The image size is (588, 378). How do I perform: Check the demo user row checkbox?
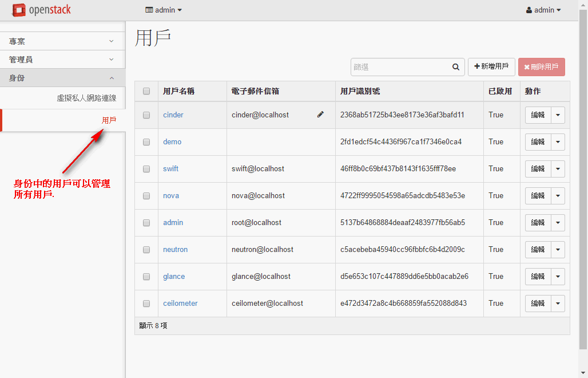click(x=146, y=142)
